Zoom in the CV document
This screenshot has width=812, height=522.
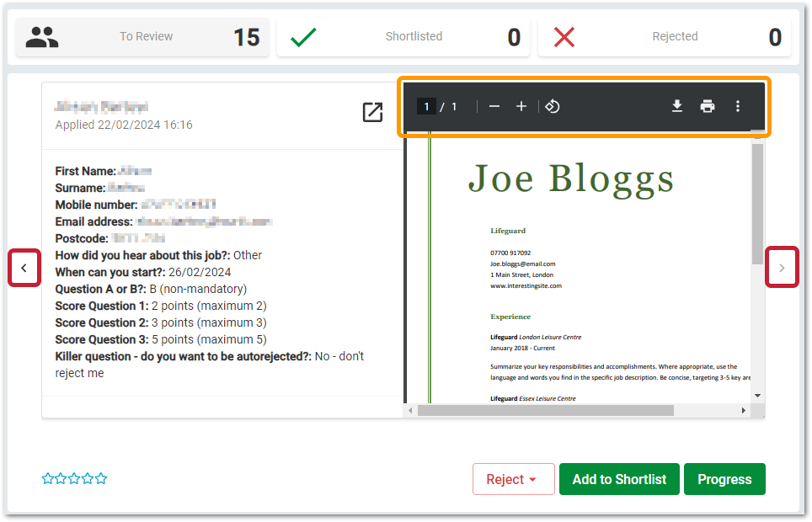[x=521, y=106]
